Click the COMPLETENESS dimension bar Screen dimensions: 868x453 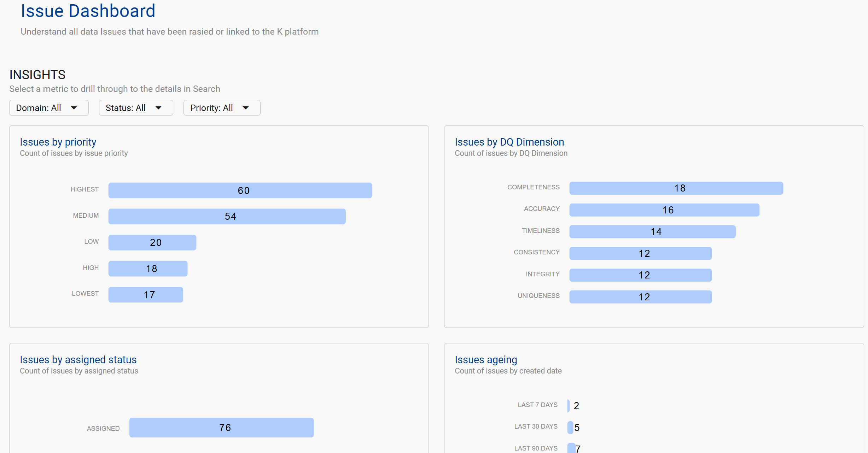[676, 188]
